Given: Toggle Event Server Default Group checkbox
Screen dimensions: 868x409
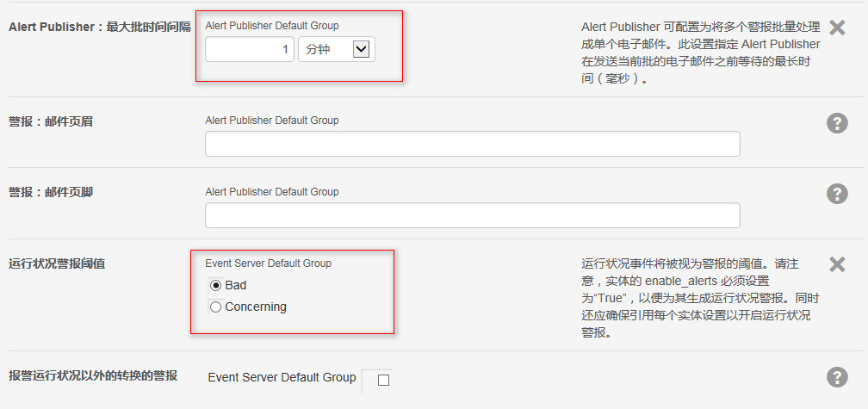Looking at the screenshot, I should click(383, 381).
